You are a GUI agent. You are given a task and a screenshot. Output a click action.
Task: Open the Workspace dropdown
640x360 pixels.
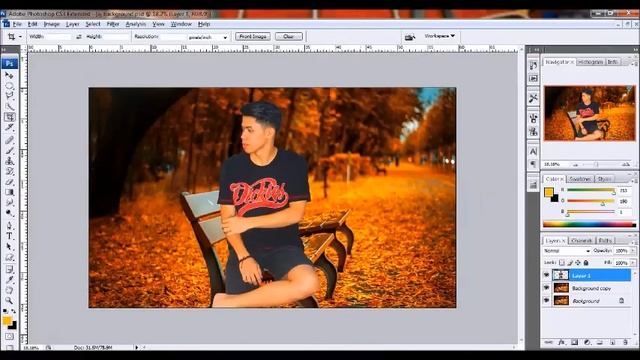click(440, 36)
